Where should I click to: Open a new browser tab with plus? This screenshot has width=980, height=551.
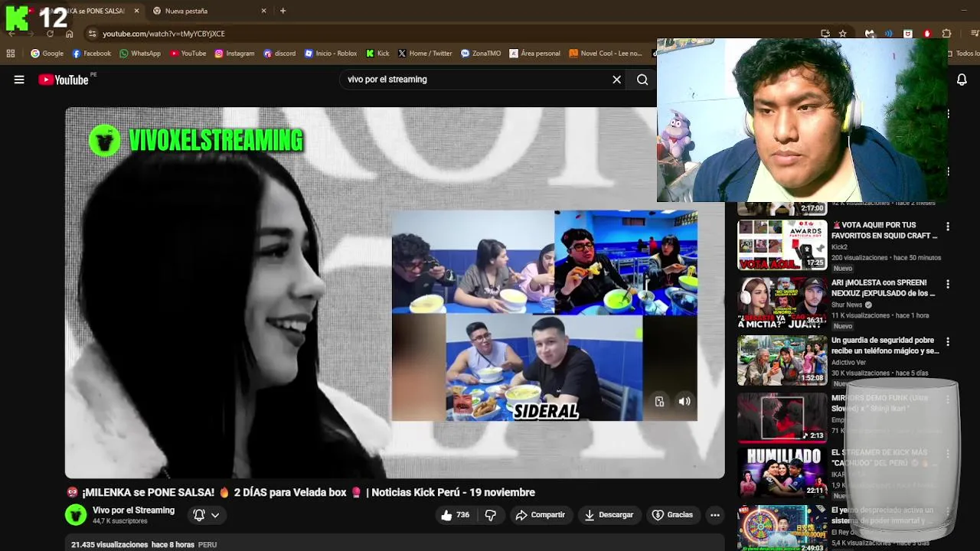(283, 11)
